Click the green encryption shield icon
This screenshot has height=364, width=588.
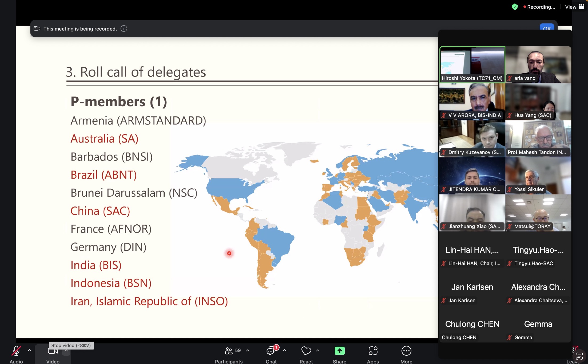515,7
